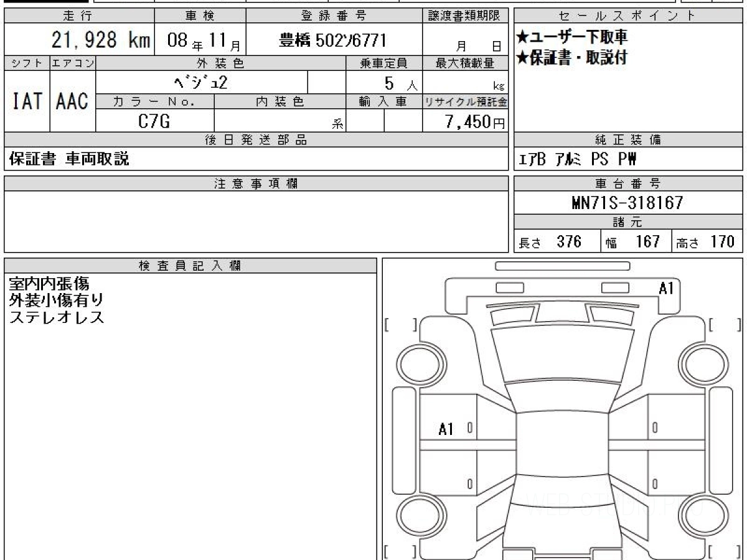Viewport: 747px width, 560px height.
Task: Select chassis number MN71S-318167
Action: [627, 203]
